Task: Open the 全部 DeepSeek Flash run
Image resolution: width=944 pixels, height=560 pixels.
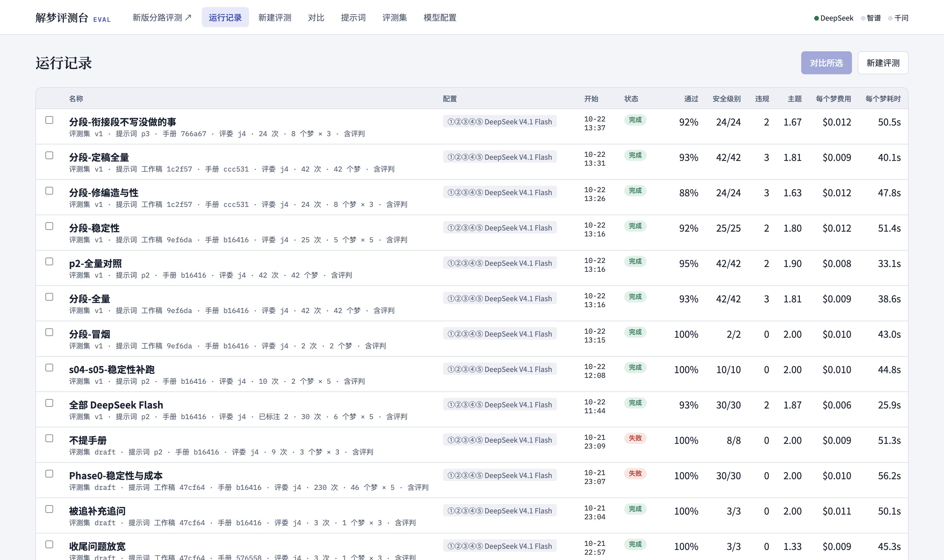Action: tap(116, 405)
